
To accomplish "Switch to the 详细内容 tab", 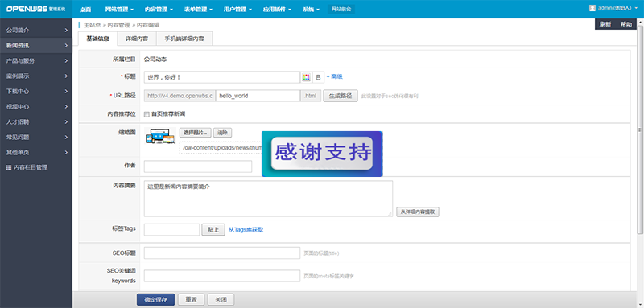I will pos(137,39).
